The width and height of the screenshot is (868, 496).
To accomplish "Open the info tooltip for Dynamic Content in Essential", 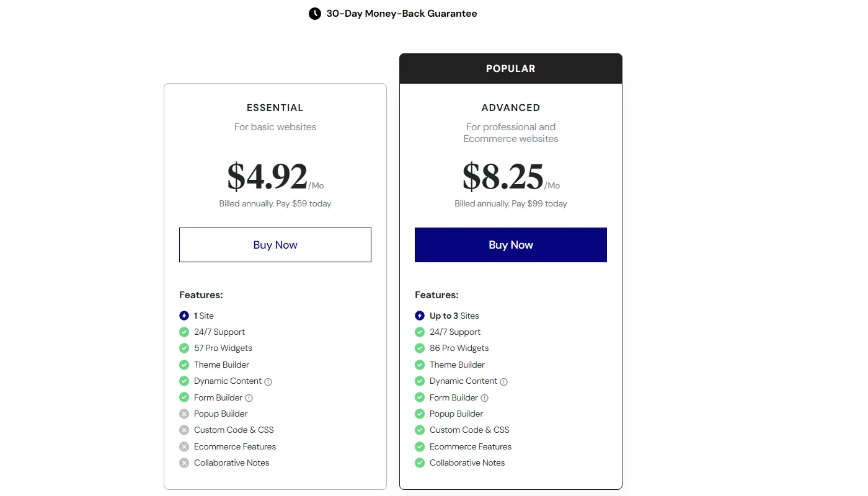I will (269, 381).
